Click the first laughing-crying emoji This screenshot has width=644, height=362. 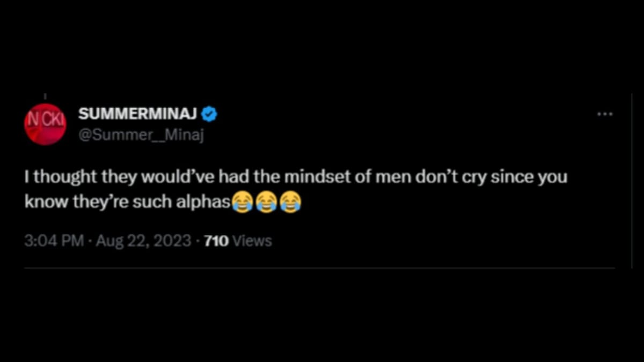(x=243, y=202)
